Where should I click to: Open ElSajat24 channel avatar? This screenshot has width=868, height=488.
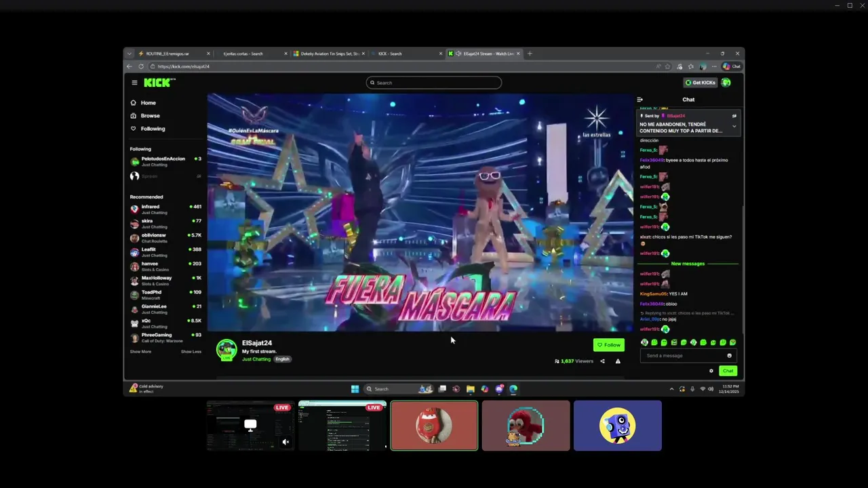tap(226, 350)
